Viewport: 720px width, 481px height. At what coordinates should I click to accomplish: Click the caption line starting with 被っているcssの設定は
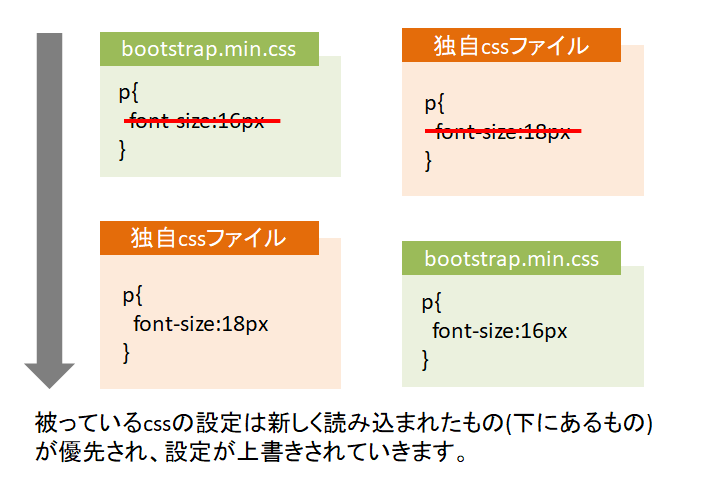click(x=343, y=422)
